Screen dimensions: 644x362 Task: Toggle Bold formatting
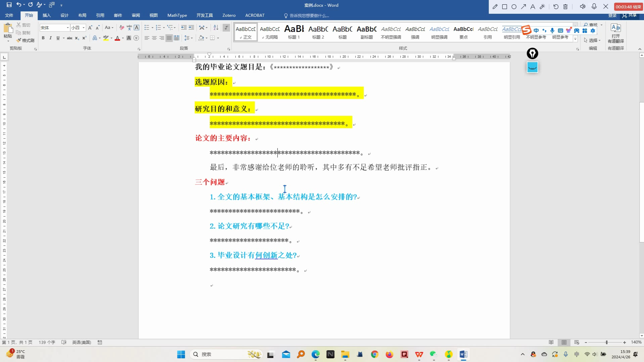(x=43, y=38)
